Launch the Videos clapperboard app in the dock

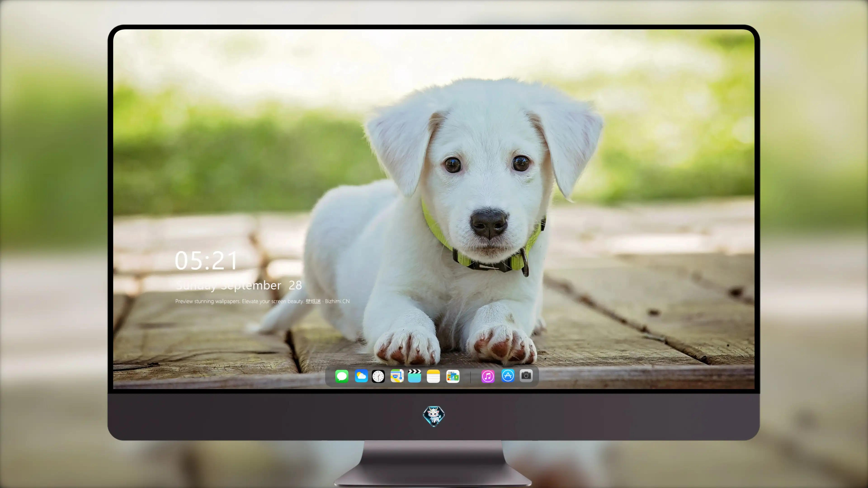pyautogui.click(x=415, y=376)
